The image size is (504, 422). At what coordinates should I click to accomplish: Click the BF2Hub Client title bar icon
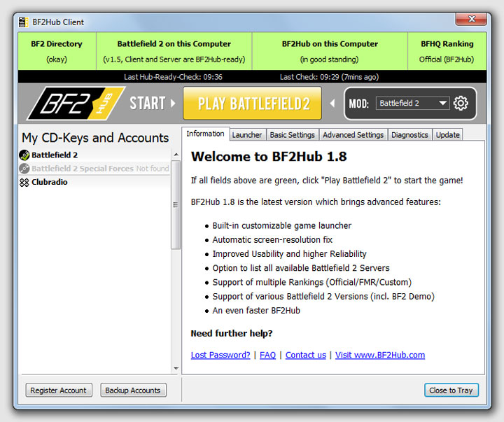point(23,22)
